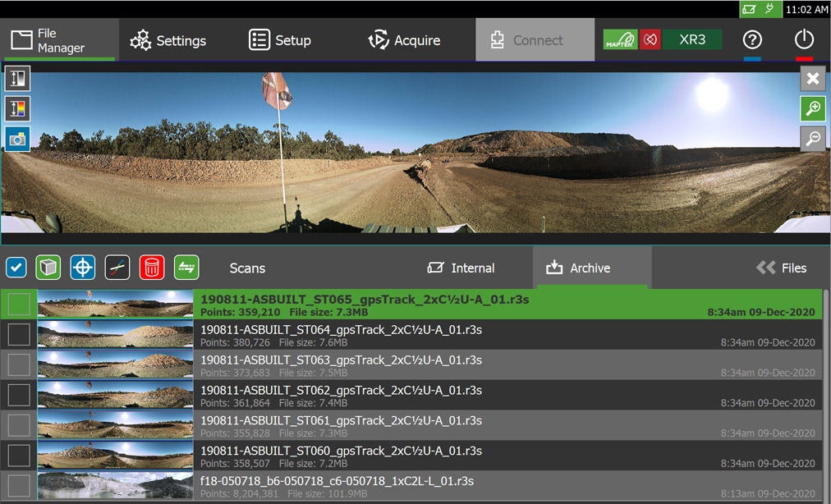
Task: Select the greyscale range view icon on the preview
Action: point(17,79)
